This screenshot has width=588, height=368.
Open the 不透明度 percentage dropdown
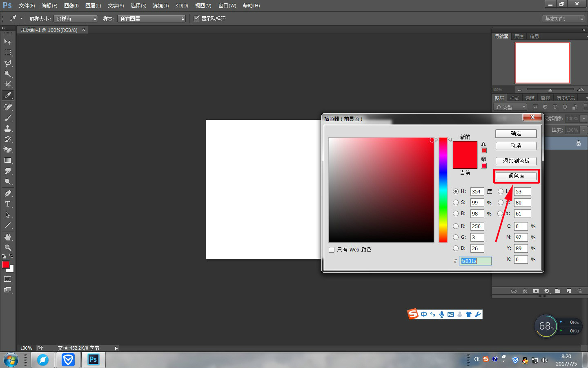click(584, 119)
